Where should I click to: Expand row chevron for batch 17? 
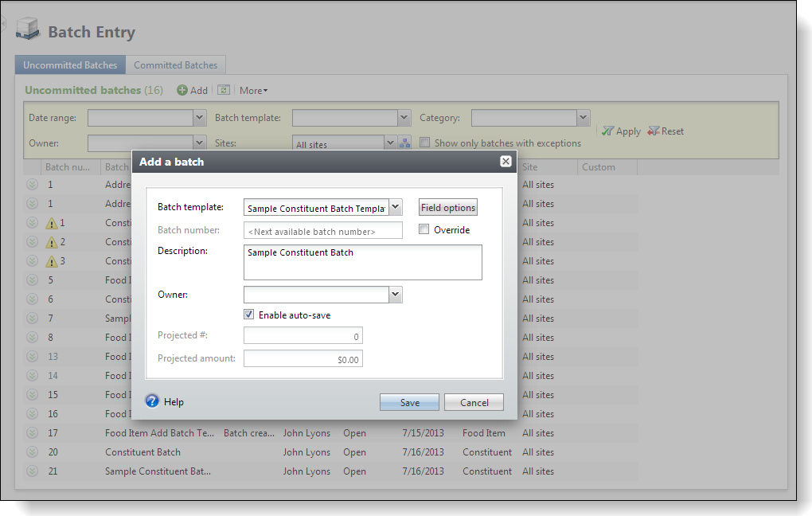[32, 433]
